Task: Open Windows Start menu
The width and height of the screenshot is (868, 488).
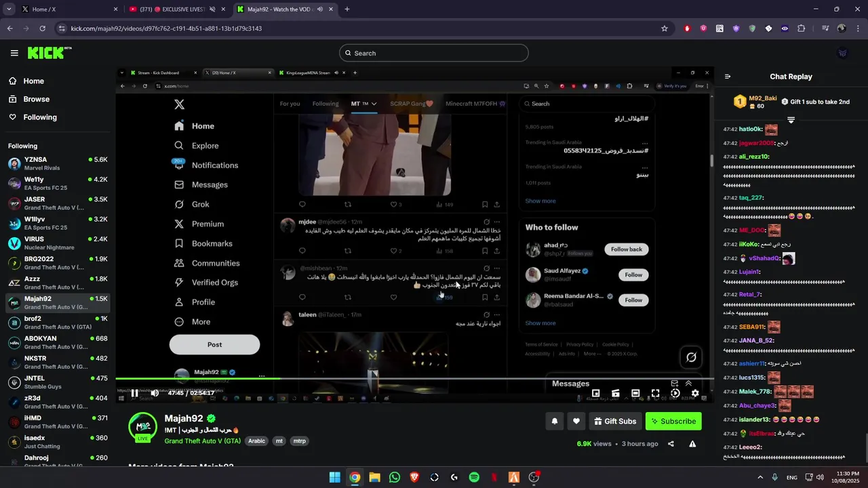Action: 335,477
